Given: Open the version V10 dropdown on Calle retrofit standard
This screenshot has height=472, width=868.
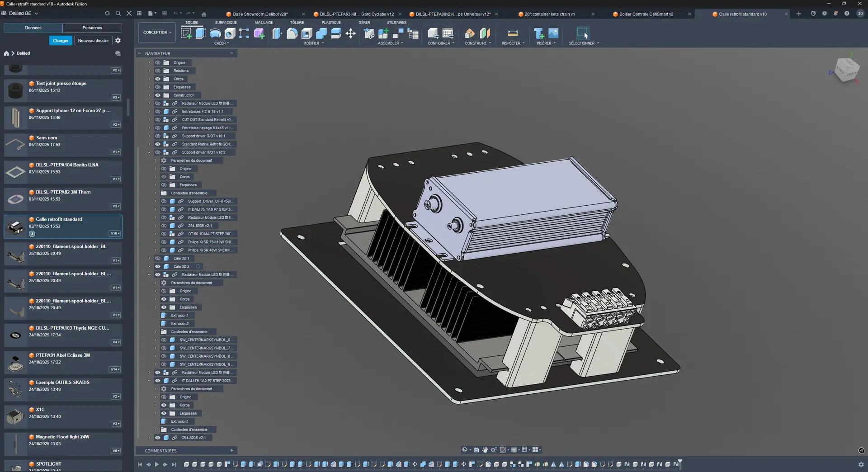Looking at the screenshot, I should coord(115,234).
